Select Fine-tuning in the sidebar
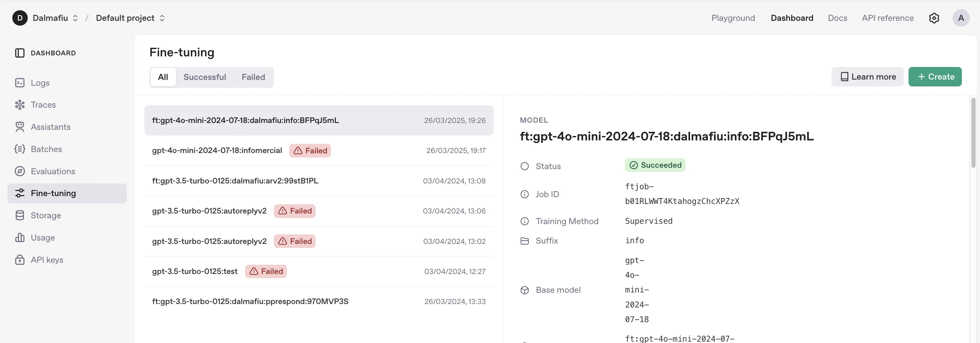980x343 pixels. point(67,193)
